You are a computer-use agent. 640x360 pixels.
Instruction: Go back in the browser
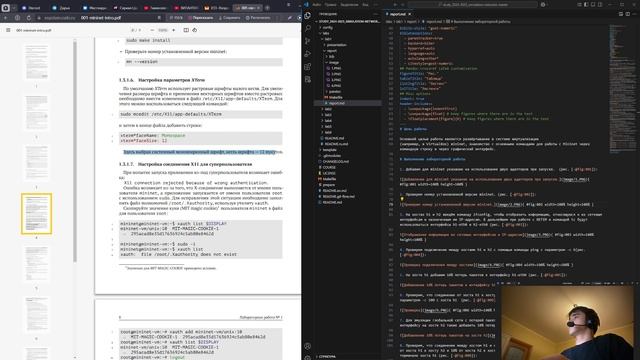(6, 18)
